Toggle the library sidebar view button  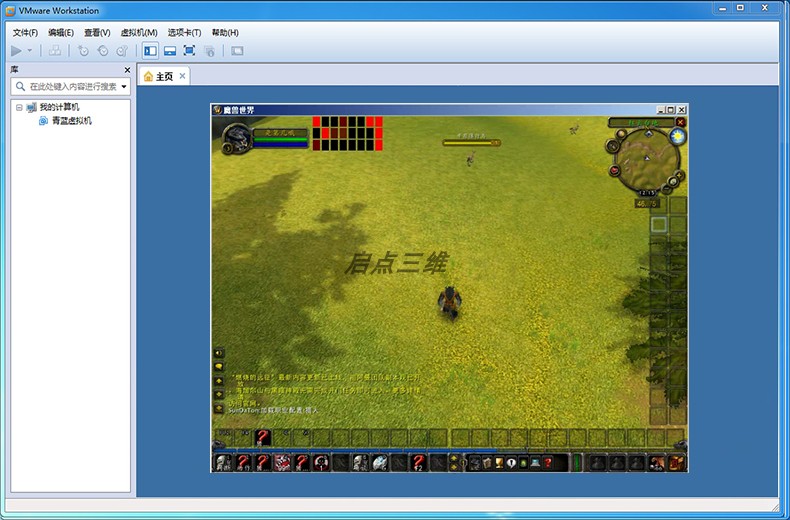point(150,50)
